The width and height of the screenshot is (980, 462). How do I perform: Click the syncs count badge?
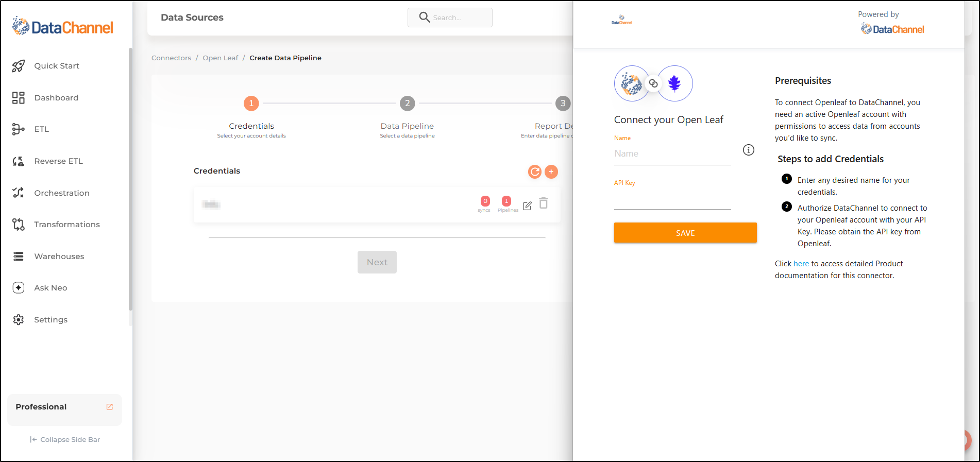tap(485, 201)
